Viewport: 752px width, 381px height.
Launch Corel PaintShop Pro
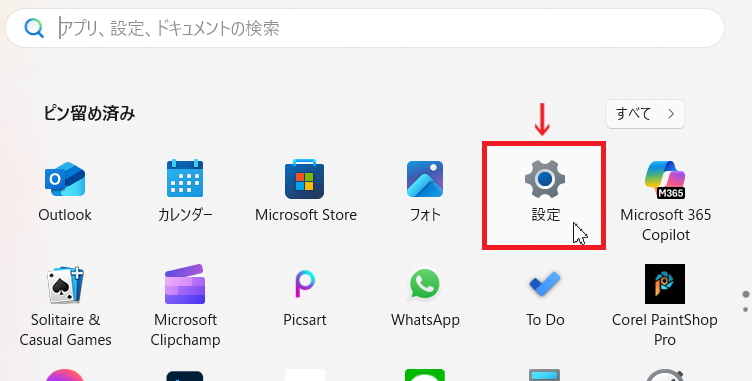click(665, 306)
